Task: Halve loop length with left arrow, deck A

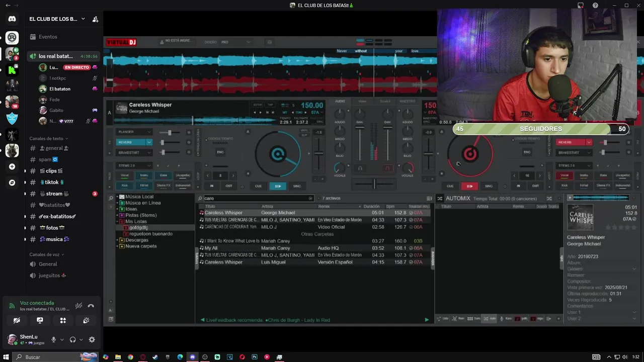Action: tap(209, 175)
